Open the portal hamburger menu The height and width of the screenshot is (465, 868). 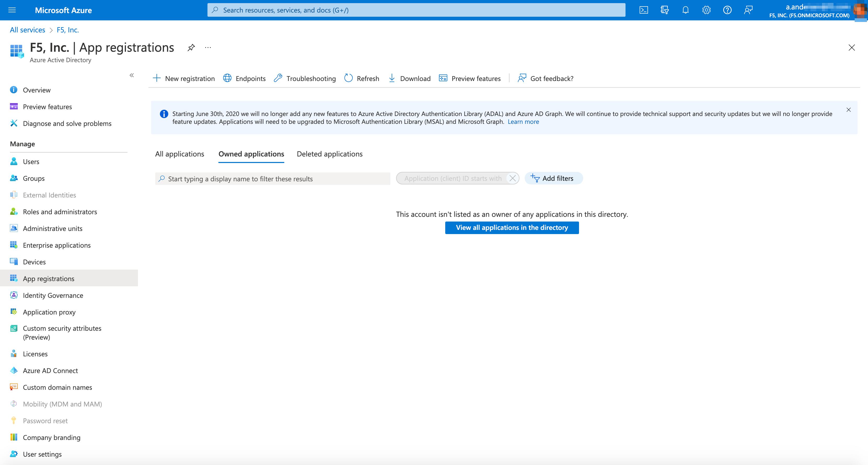pyautogui.click(x=12, y=10)
